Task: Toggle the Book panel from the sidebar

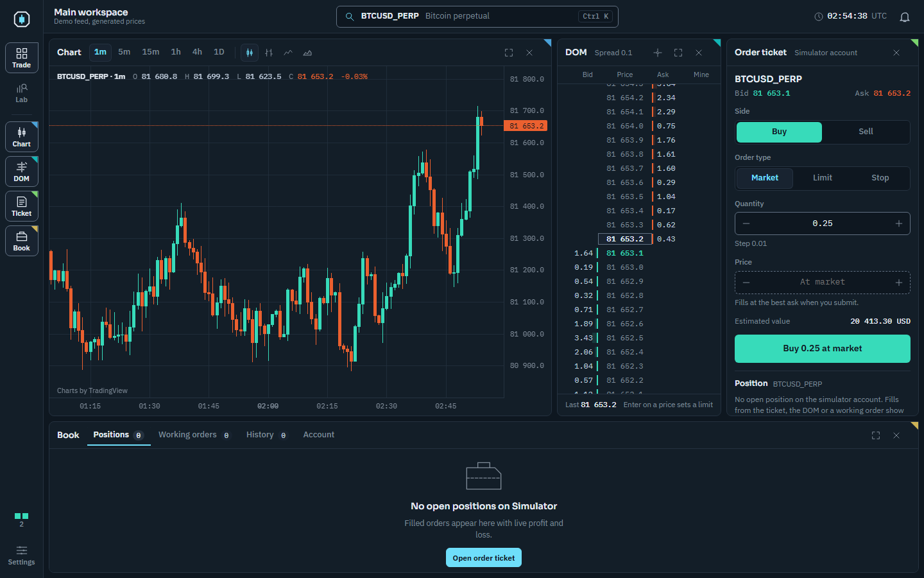Action: tap(22, 241)
